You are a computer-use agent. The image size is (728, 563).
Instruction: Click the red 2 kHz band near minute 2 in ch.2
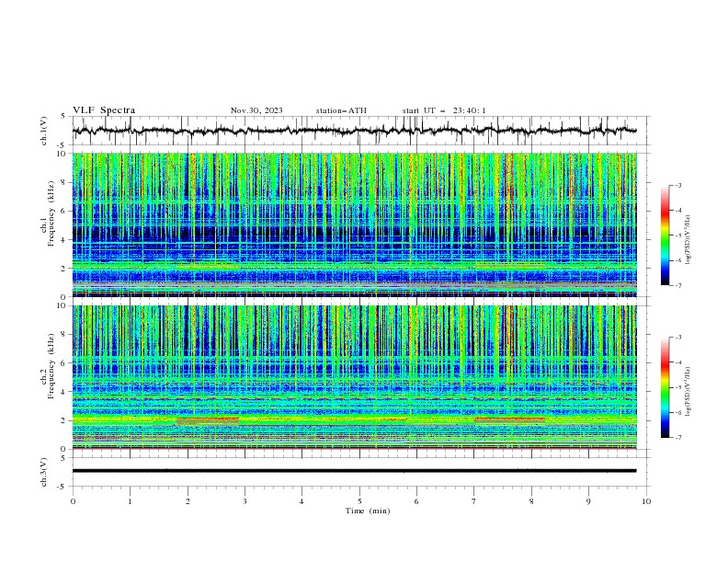click(x=208, y=419)
